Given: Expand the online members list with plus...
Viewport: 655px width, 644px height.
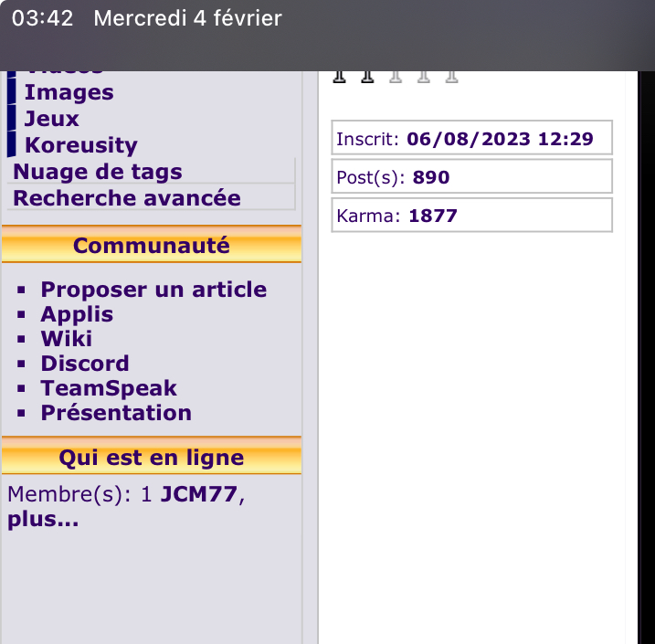Looking at the screenshot, I should (42, 521).
